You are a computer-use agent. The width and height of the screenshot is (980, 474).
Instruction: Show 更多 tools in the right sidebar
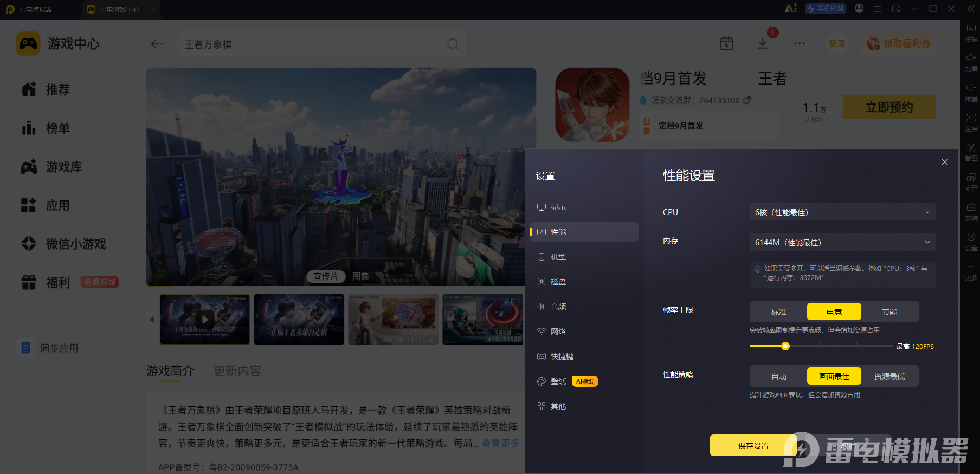coord(971,271)
